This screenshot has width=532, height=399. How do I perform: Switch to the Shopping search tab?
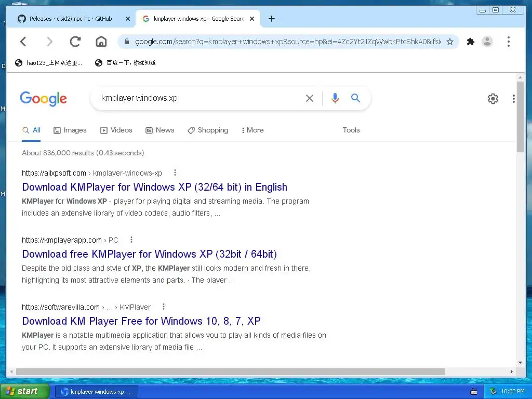pos(208,130)
